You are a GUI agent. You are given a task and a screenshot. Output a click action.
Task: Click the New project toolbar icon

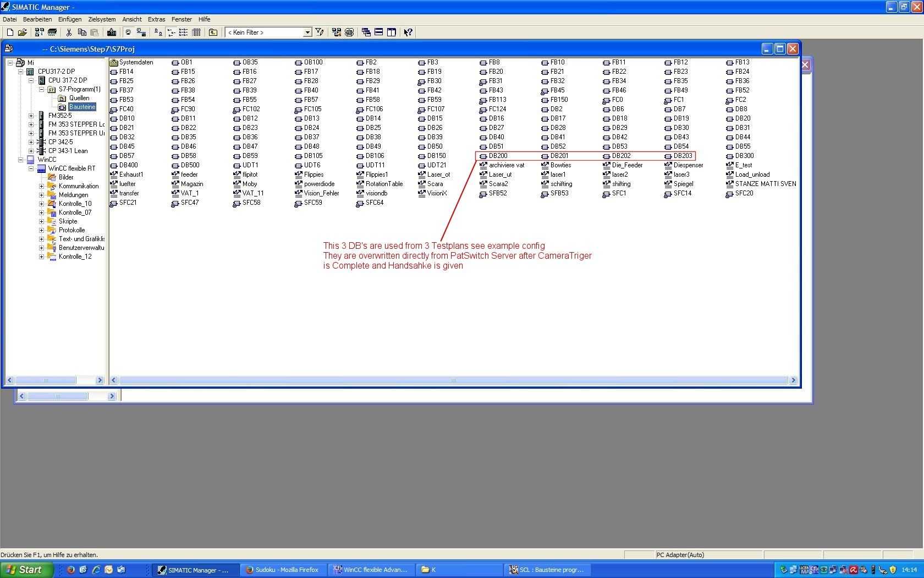[x=10, y=32]
